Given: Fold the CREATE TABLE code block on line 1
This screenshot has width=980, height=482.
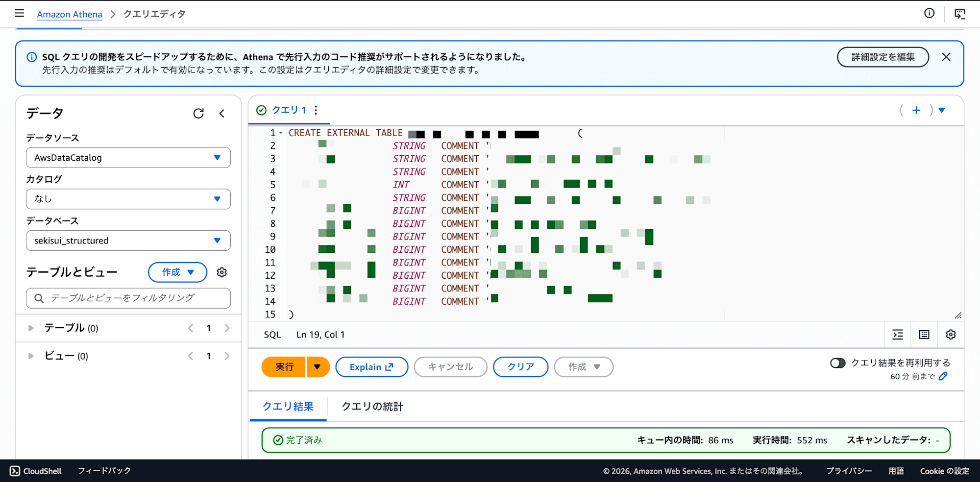Looking at the screenshot, I should click(x=281, y=133).
